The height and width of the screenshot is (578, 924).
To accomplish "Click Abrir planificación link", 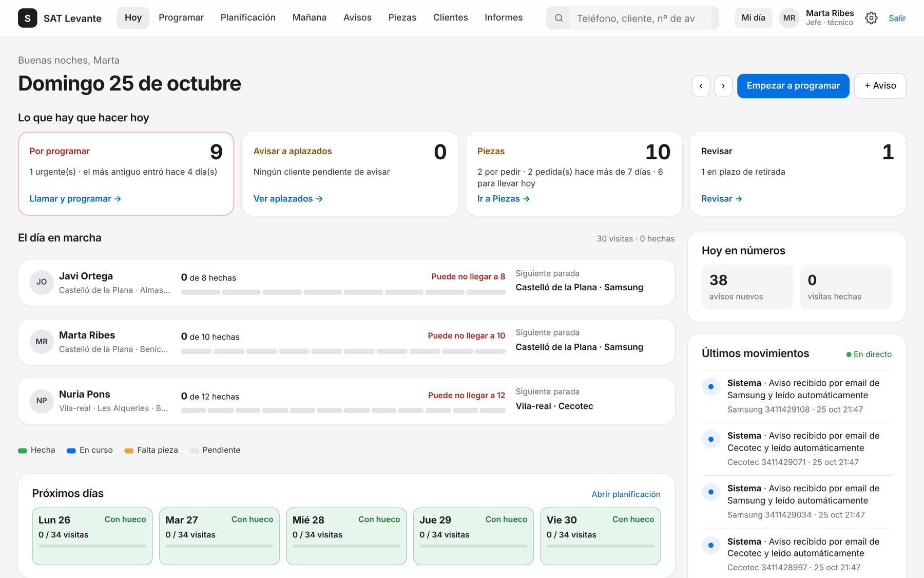I will (626, 494).
